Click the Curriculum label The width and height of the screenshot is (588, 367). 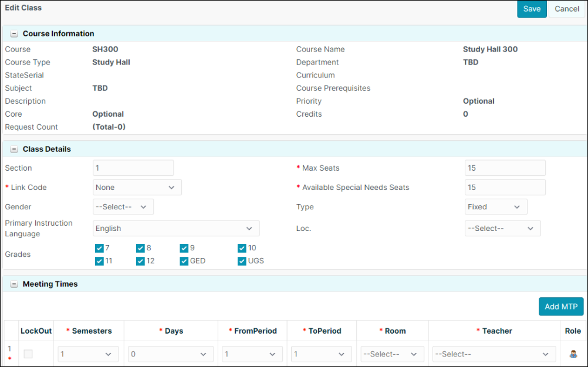point(315,75)
